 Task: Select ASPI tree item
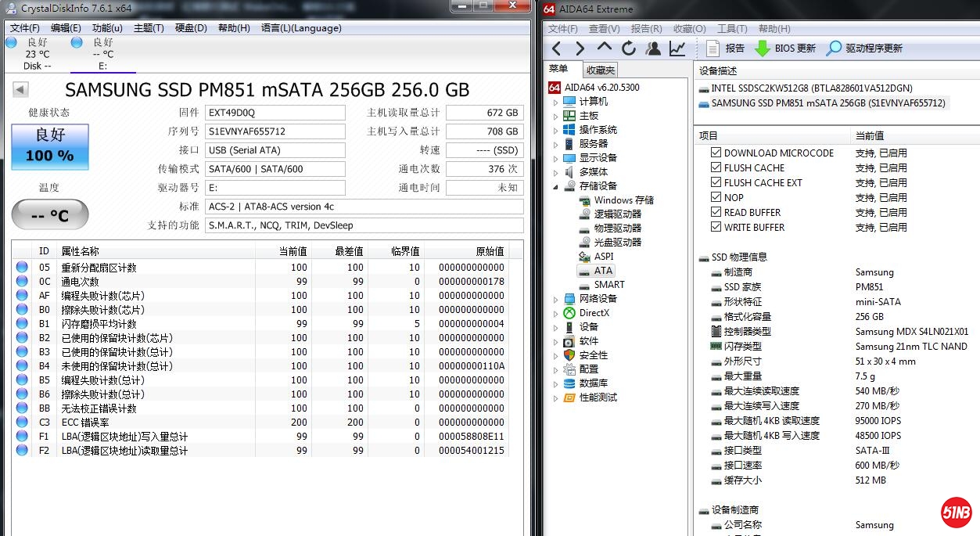pyautogui.click(x=604, y=257)
